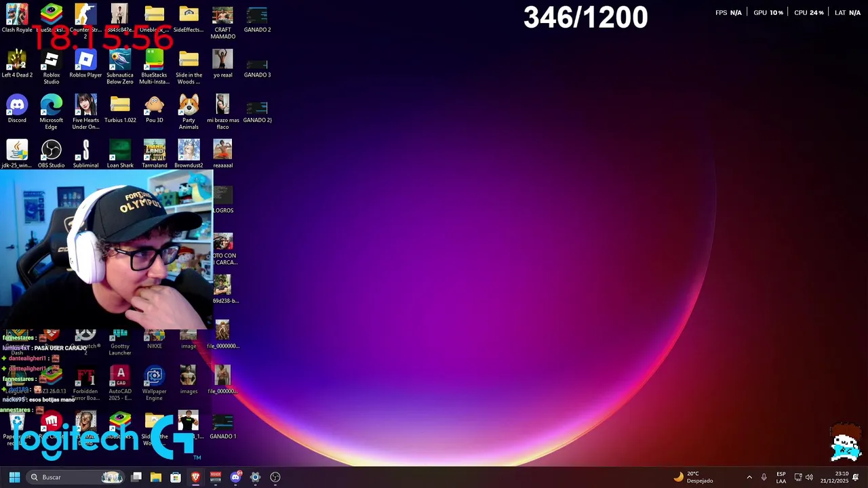Click the Buscar search box
The width and height of the screenshot is (868, 488).
[x=76, y=477]
